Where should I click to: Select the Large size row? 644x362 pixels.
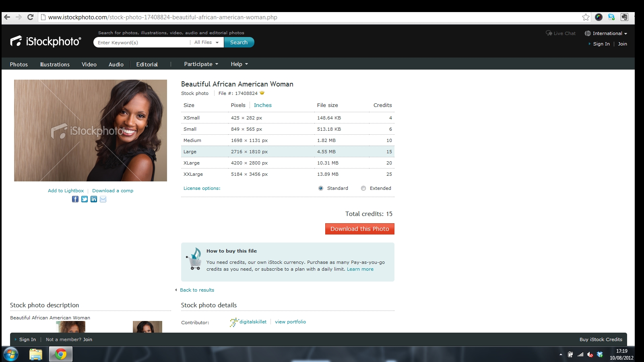coord(288,152)
